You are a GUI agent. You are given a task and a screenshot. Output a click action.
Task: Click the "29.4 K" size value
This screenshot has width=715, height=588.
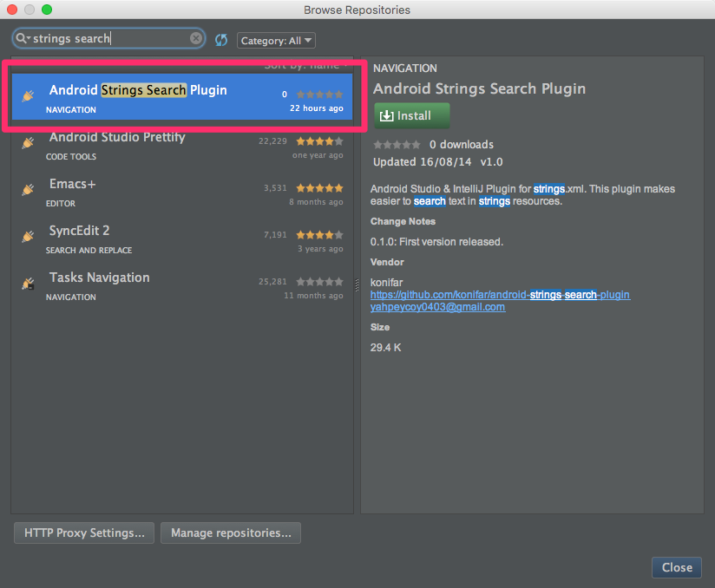(x=386, y=348)
